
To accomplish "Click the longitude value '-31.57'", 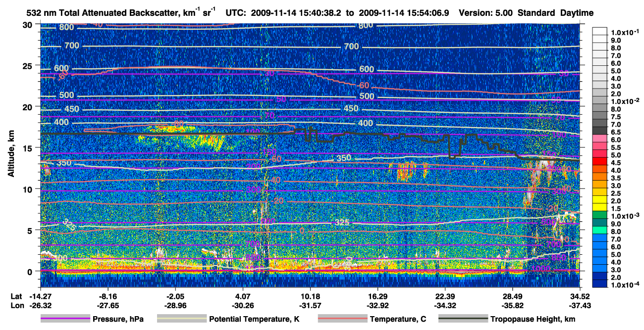I will 310,306.
